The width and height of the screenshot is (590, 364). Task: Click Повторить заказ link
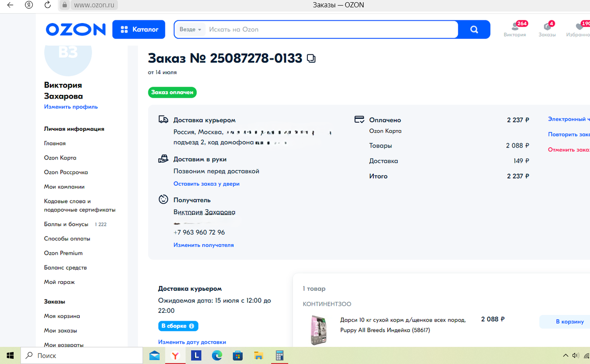point(569,135)
